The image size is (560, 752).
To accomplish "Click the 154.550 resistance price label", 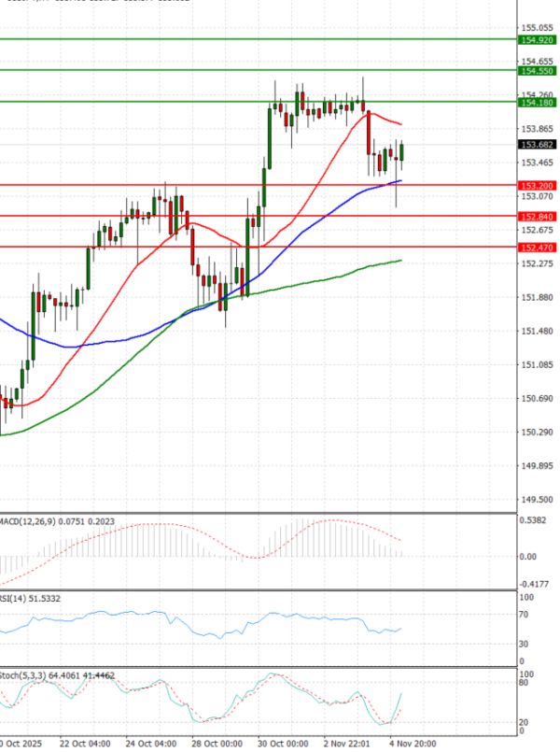I will tap(537, 71).
